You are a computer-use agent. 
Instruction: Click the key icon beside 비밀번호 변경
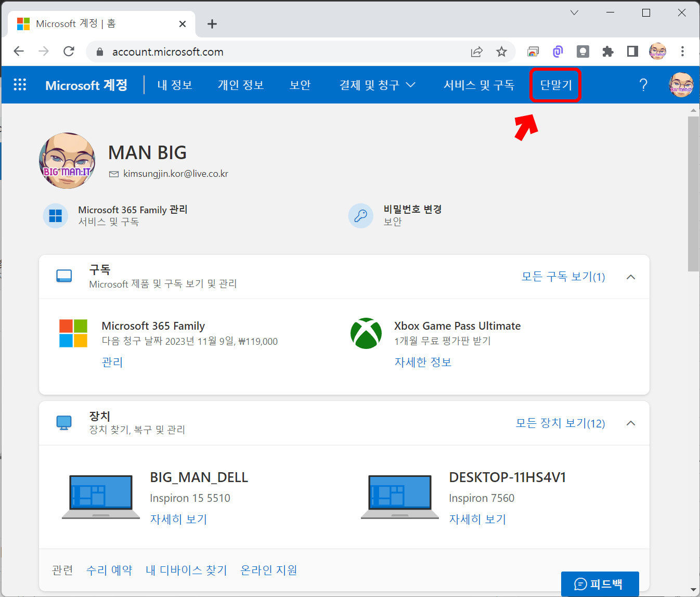click(x=360, y=215)
